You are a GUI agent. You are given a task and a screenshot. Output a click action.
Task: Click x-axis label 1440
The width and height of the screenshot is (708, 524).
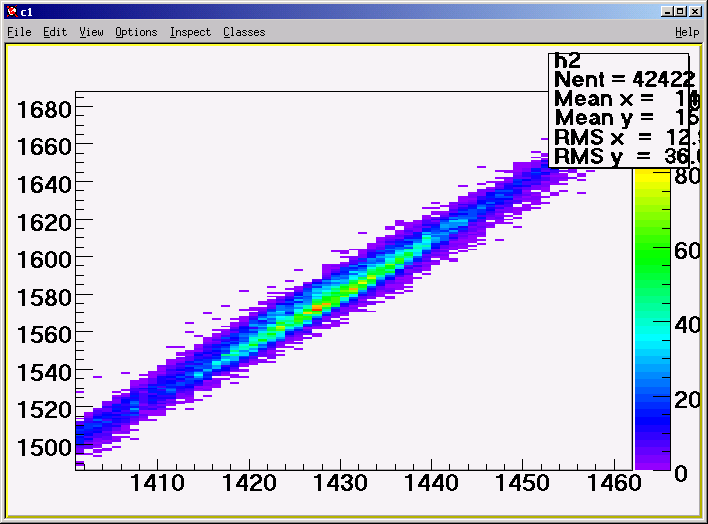(431, 483)
